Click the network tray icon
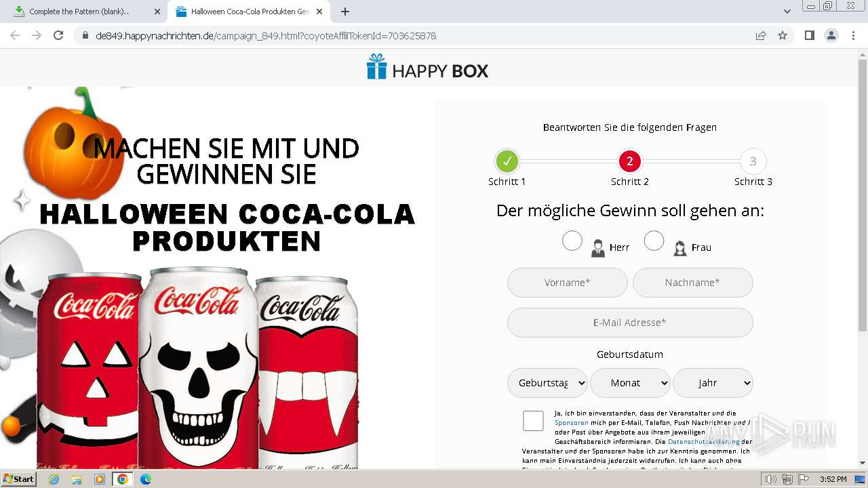 click(787, 479)
